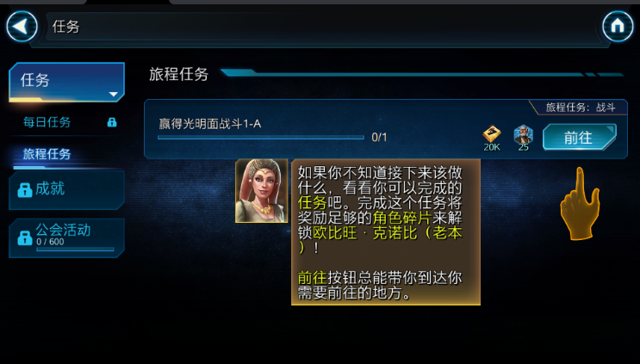
Task: Open the 公会活动 section
Action: (x=66, y=238)
